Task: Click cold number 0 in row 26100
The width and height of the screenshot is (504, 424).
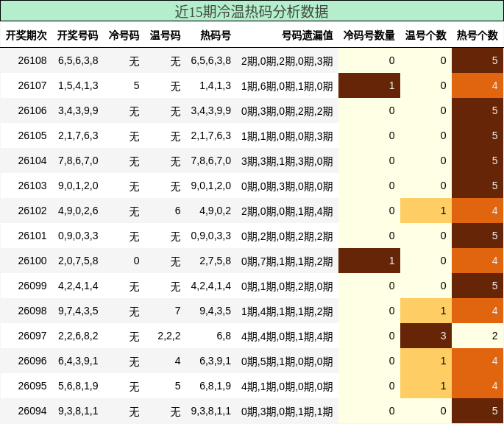Action: (x=136, y=261)
